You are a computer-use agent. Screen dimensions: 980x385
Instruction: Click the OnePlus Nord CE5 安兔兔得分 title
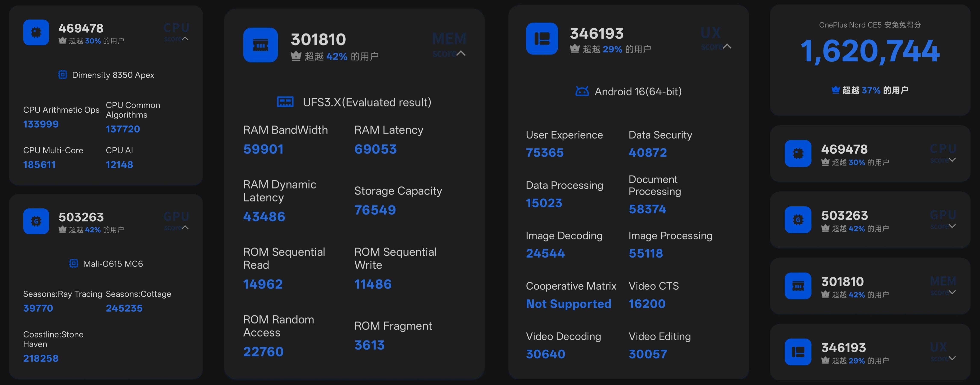tap(870, 25)
